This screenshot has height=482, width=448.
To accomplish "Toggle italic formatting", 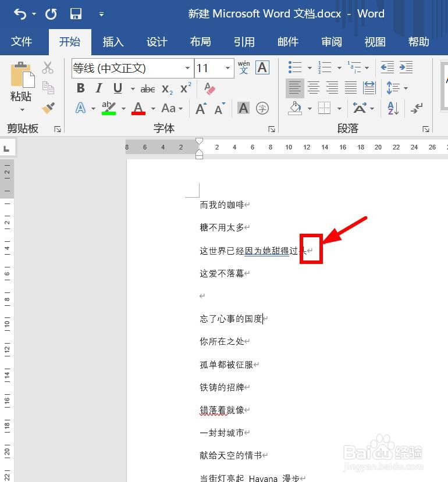I will coord(99,88).
